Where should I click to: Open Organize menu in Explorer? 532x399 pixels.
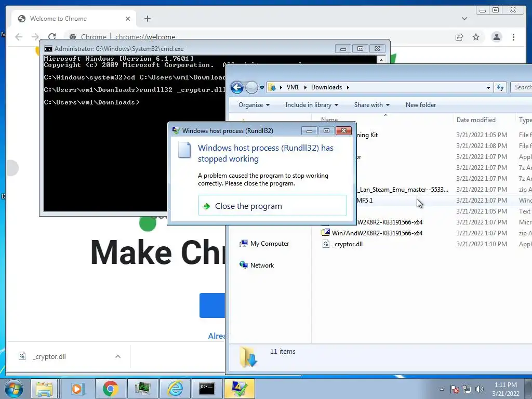tap(254, 105)
